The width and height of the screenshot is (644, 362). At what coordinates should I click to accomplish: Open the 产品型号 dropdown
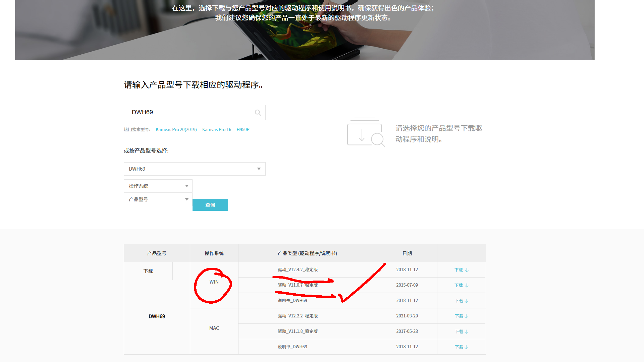[x=158, y=199]
